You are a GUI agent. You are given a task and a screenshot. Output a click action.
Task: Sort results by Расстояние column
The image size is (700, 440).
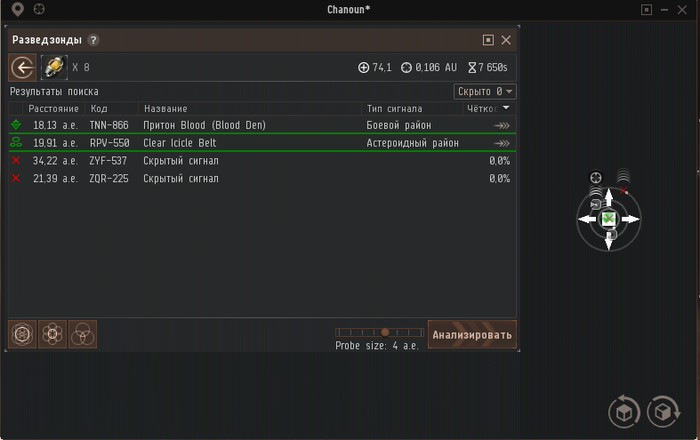point(53,108)
